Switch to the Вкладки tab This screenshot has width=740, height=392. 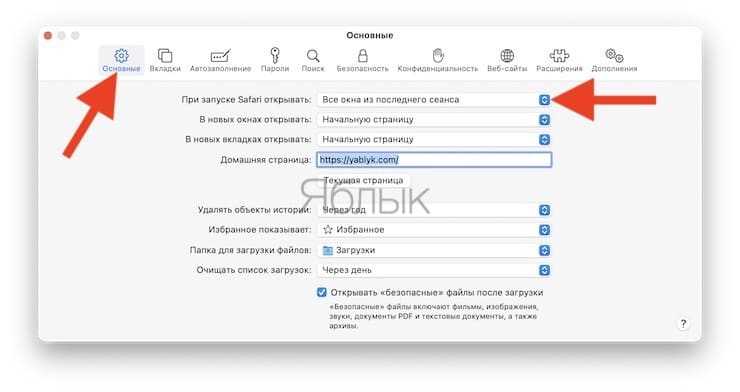(x=165, y=60)
